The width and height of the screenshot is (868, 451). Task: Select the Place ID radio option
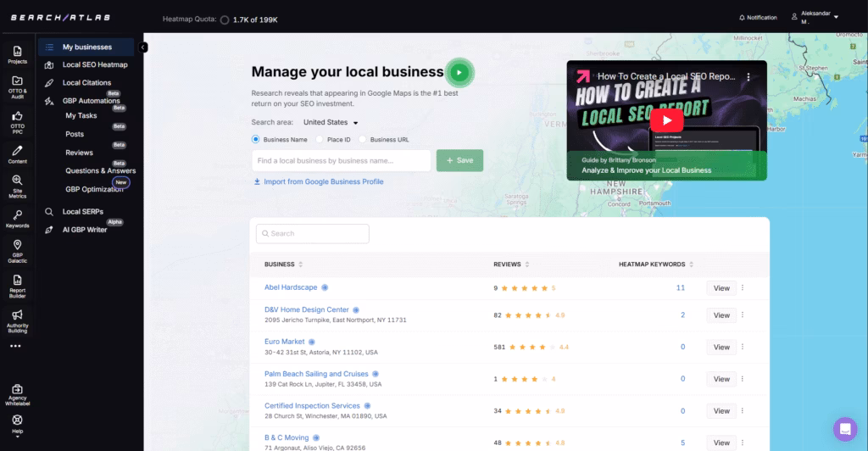(320, 139)
